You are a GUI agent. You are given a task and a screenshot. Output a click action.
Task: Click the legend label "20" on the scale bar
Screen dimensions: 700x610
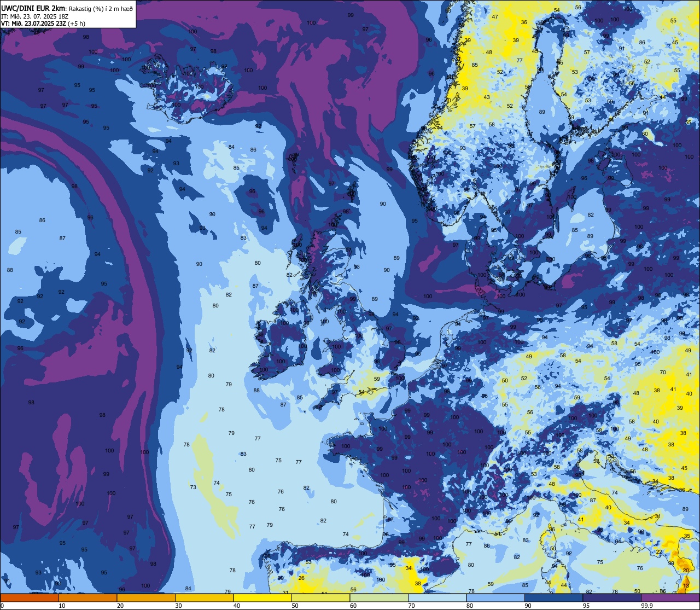(120, 606)
